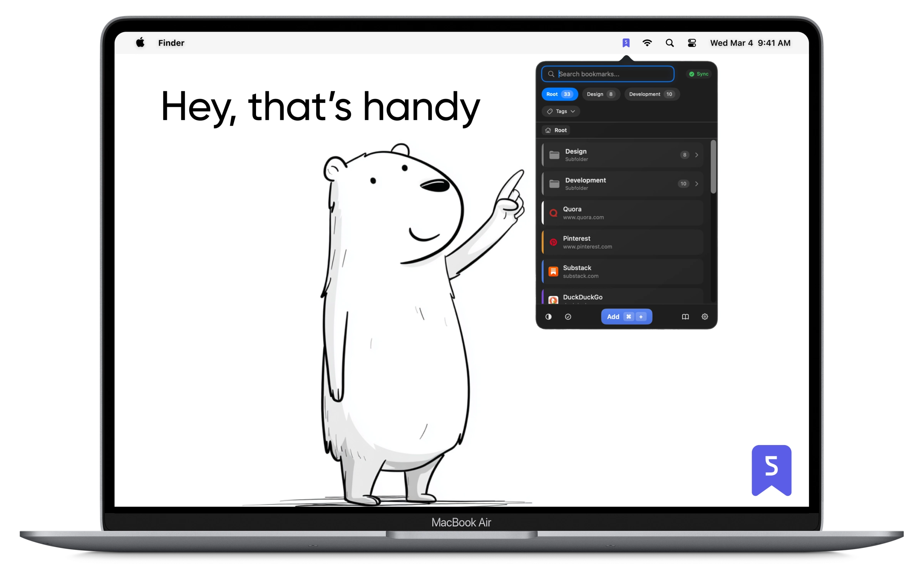Click the DuckDuckGo favicon
The width and height of the screenshot is (924, 578).
pyautogui.click(x=553, y=300)
